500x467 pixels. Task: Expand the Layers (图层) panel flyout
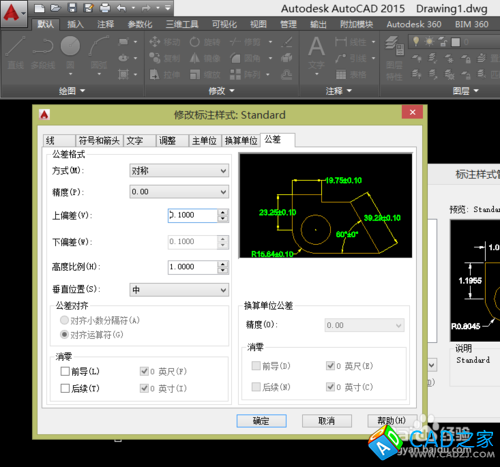coord(465,91)
